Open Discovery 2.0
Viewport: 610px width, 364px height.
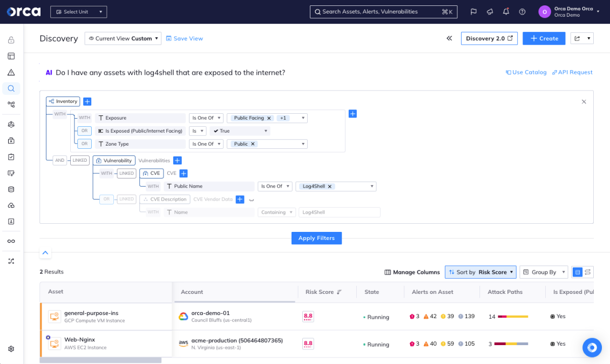tap(489, 38)
